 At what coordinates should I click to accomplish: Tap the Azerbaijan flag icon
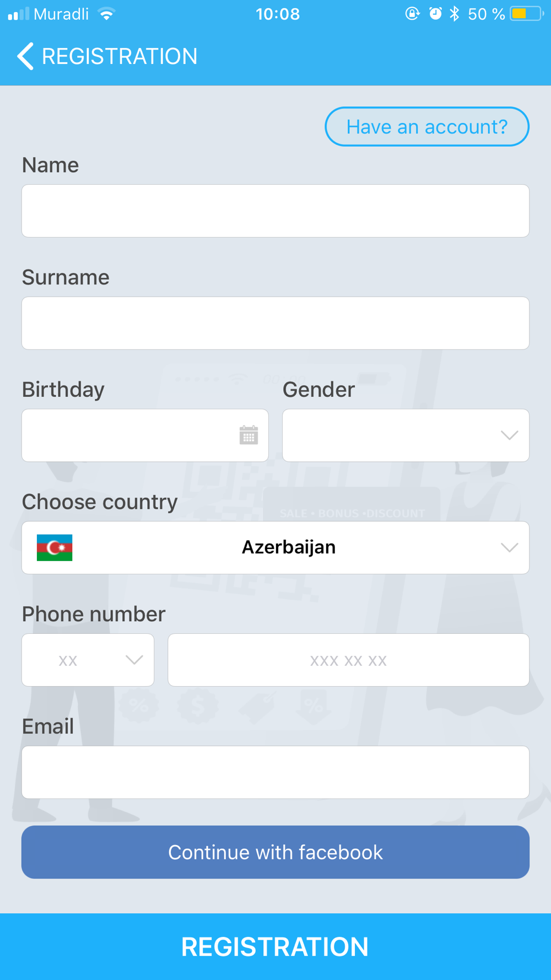[x=55, y=547]
